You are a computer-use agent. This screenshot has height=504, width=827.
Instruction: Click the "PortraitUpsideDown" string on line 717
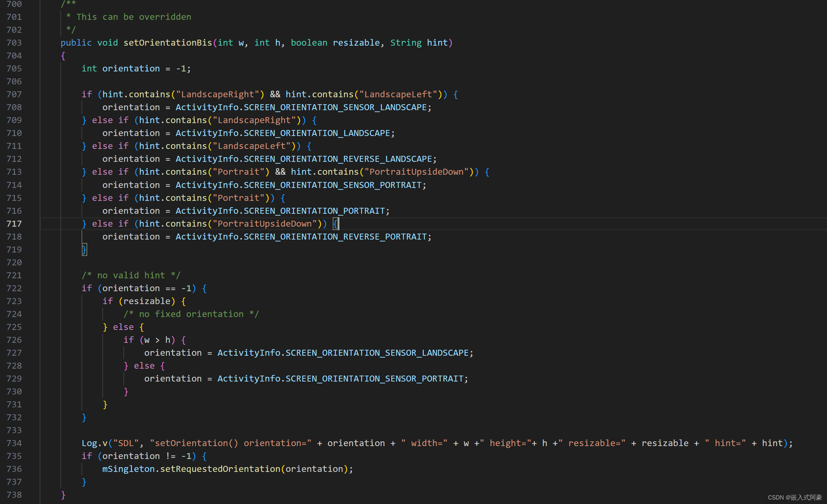[x=264, y=224]
